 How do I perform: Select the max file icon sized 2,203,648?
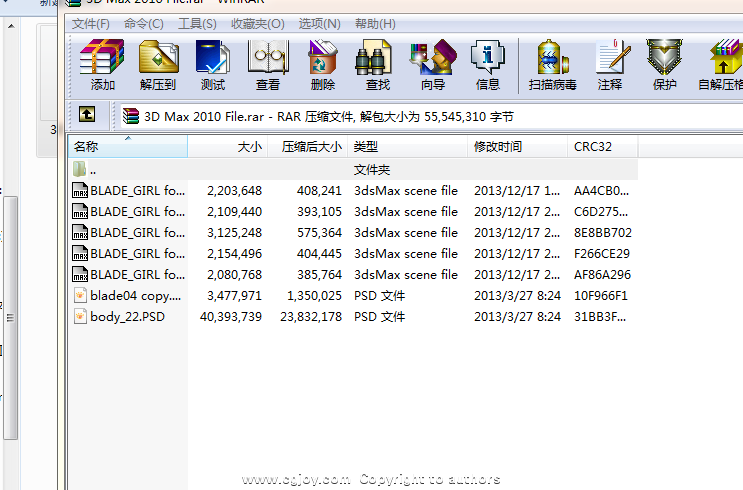pyautogui.click(x=80, y=190)
